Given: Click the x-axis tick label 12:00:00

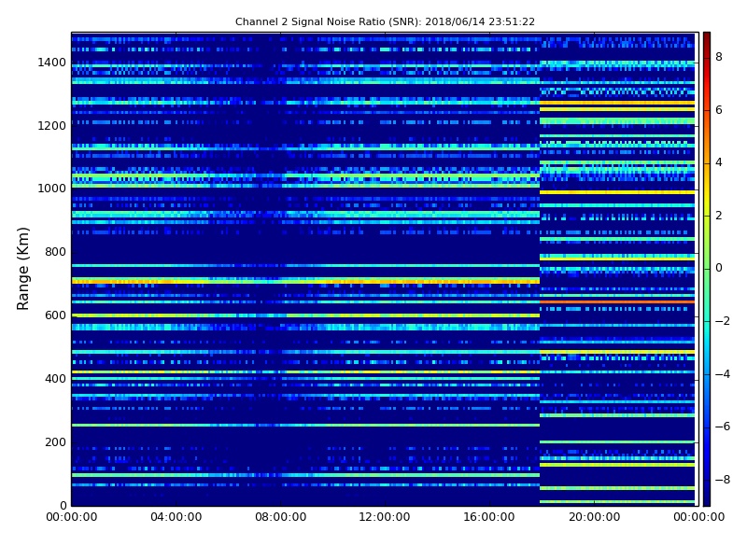Looking at the screenshot, I should tap(385, 517).
